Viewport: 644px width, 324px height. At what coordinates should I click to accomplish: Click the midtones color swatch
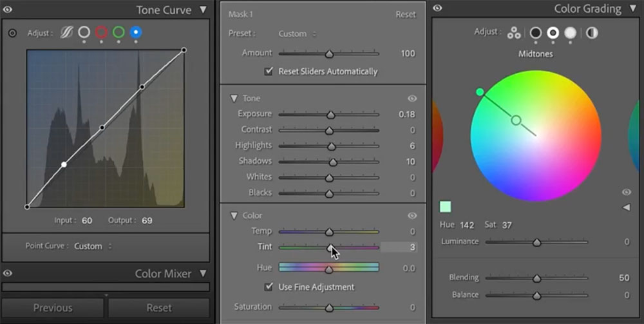(445, 207)
